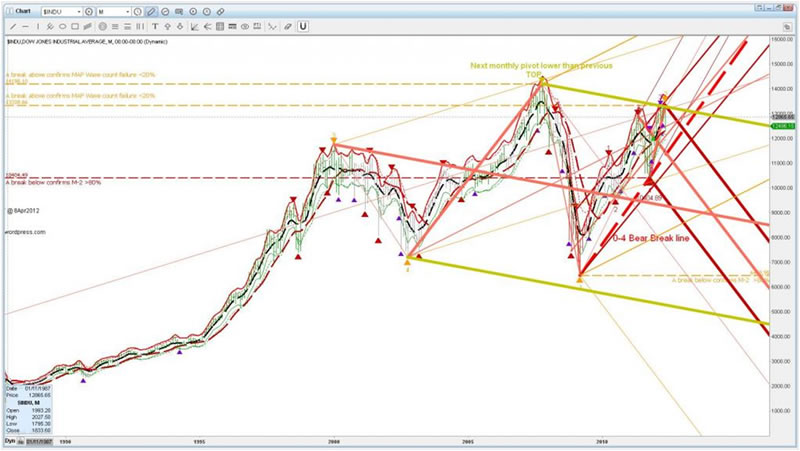Viewport: 800px width, 451px height.
Task: Toggle the U magnet snap button
Action: 303,25
